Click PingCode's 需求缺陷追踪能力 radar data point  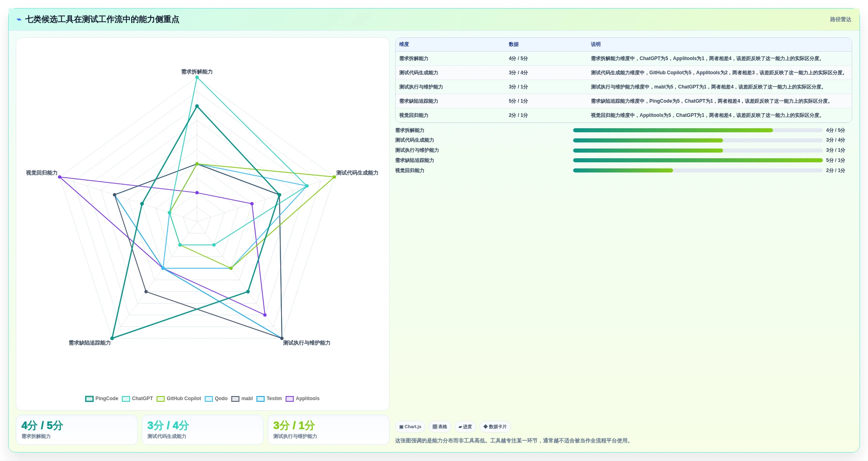coord(113,338)
